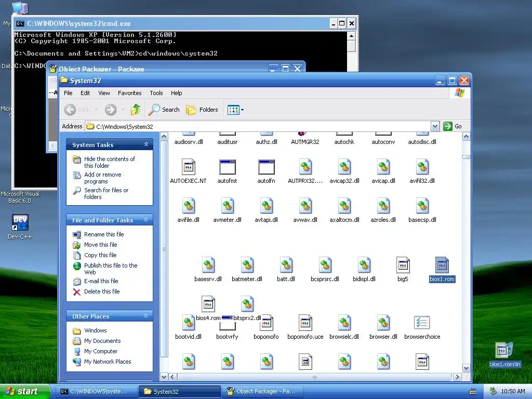Click the address field C:\Windows\System32
This screenshot has height=399, width=532.
258,126
